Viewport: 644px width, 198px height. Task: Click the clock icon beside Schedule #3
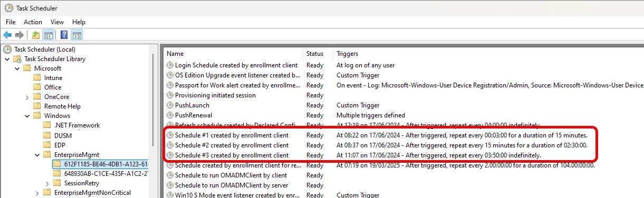[x=170, y=155]
